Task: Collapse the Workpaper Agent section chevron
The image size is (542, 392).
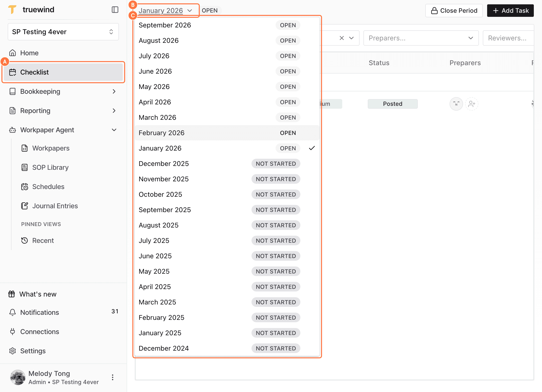Action: tap(114, 130)
